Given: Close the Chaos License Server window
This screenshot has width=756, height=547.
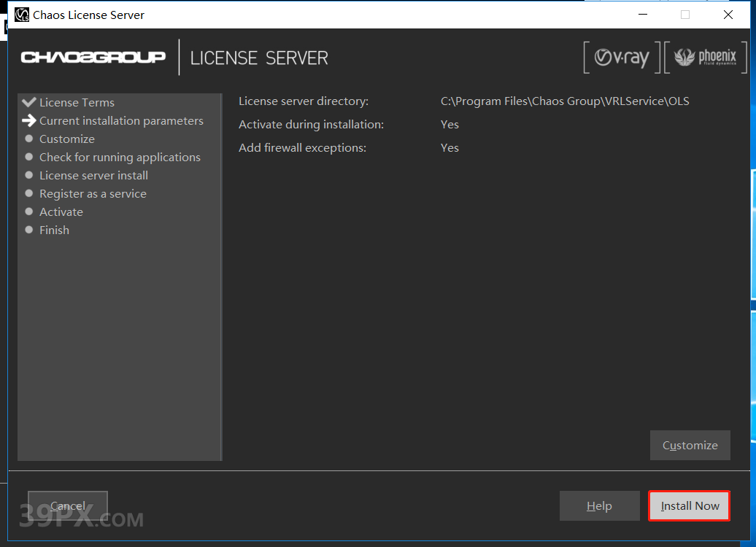Looking at the screenshot, I should [x=728, y=15].
